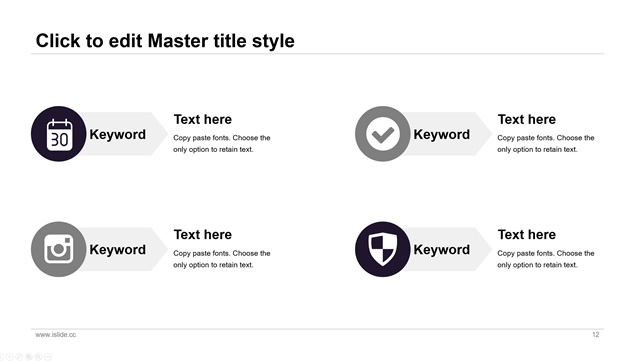The width and height of the screenshot is (635, 361).
Task: Click description paragraph beside shield keyword
Action: click(546, 259)
